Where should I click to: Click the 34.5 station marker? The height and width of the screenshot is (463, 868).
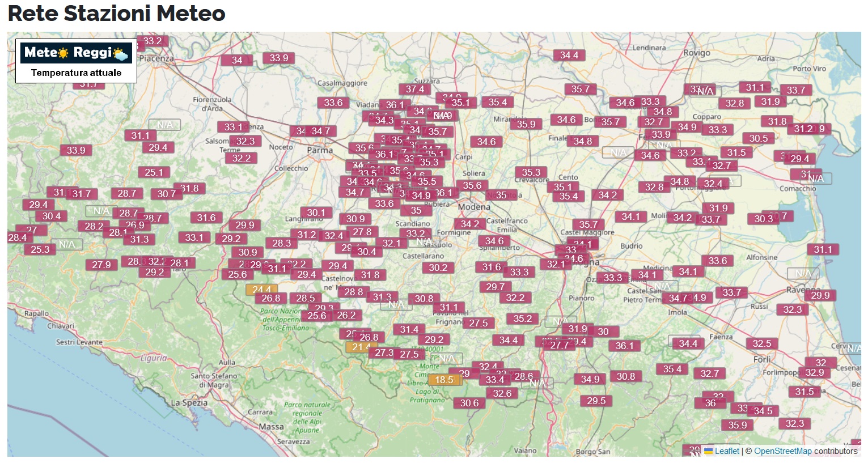[763, 411]
